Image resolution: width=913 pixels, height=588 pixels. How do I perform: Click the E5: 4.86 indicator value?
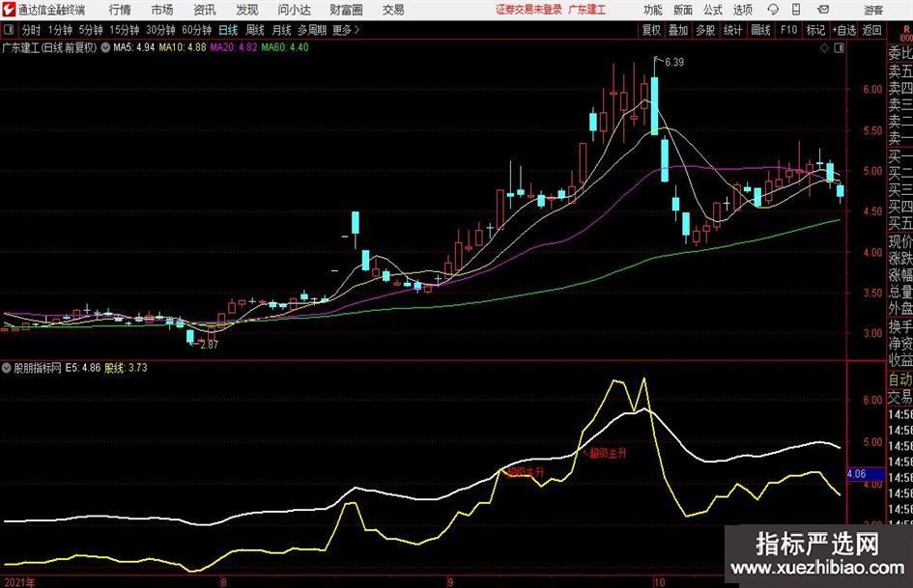pos(83,368)
